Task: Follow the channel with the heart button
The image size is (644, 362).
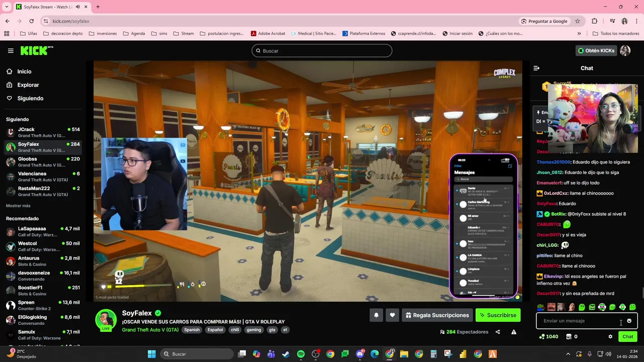Action: pyautogui.click(x=392, y=315)
